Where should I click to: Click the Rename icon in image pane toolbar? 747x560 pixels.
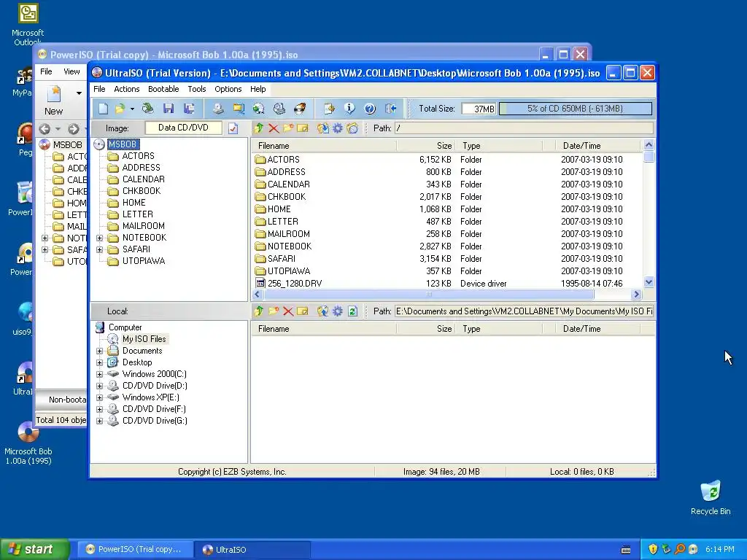coord(303,128)
